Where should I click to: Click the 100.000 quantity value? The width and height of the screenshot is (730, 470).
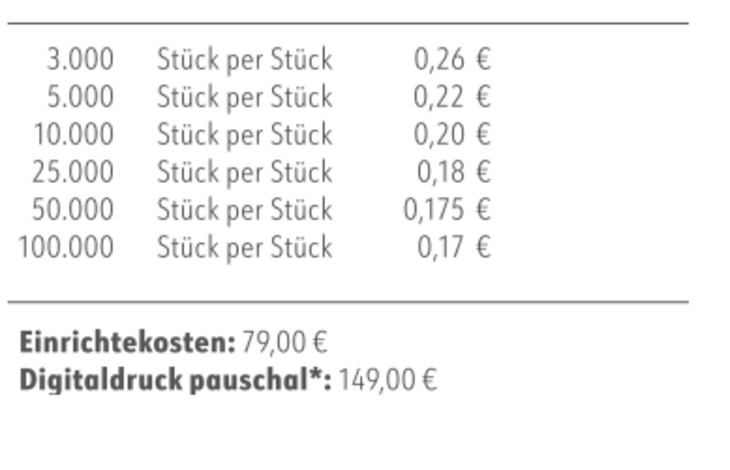click(x=66, y=247)
